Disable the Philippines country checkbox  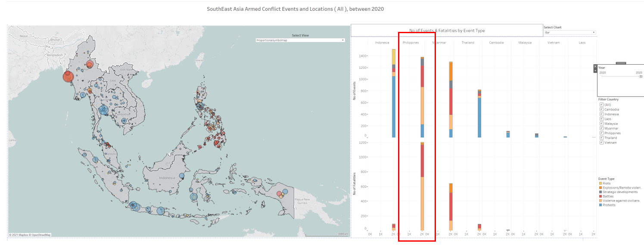tap(601, 133)
